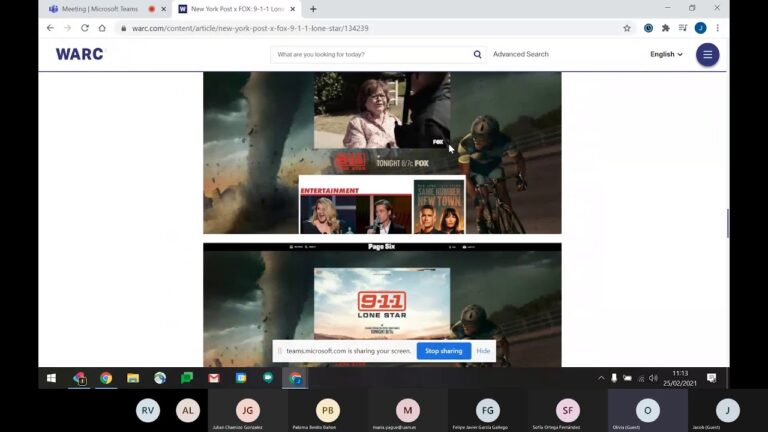The image size is (768, 432).
Task: Go back with the browser back arrow
Action: [50, 28]
